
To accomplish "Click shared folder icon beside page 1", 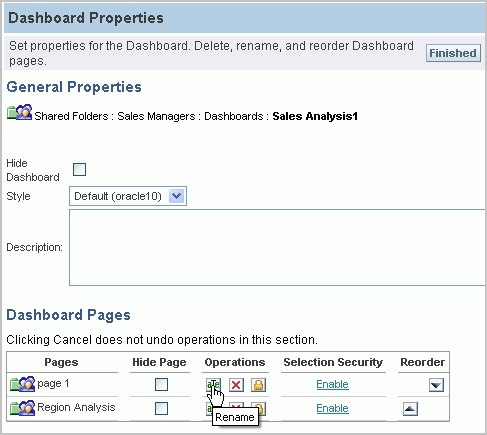I will click(x=22, y=384).
